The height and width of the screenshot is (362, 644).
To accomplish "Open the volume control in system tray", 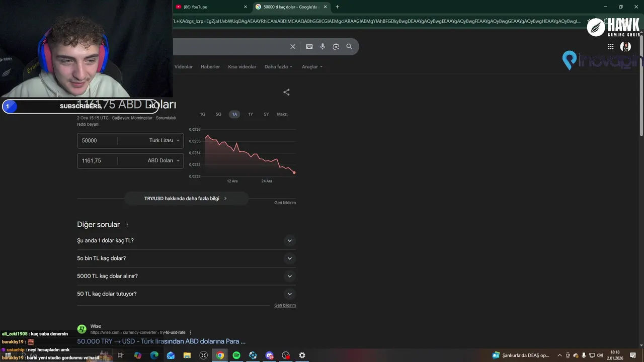I will click(600, 355).
